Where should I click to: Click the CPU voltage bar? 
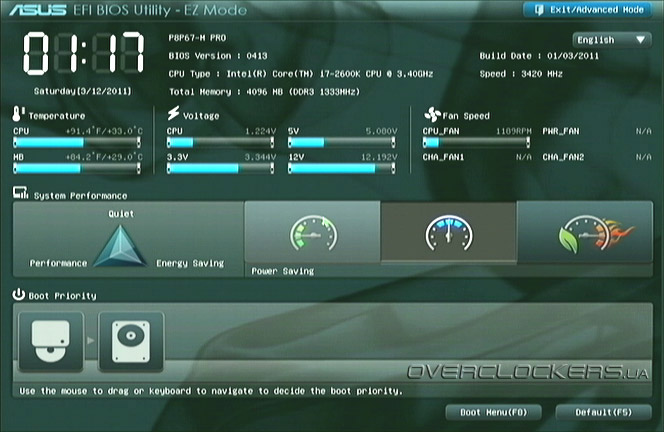click(x=220, y=143)
